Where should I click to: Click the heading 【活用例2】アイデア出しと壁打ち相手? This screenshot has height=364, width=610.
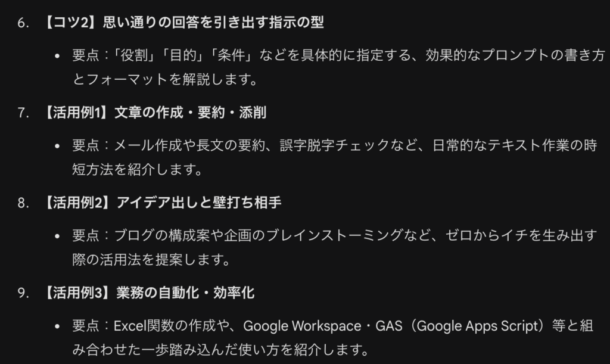pyautogui.click(x=162, y=203)
